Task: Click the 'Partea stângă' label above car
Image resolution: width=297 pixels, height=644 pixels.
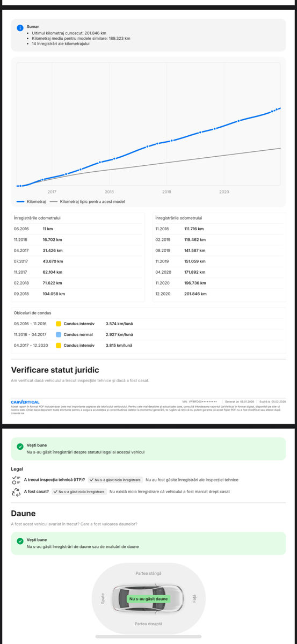Action: point(148,573)
